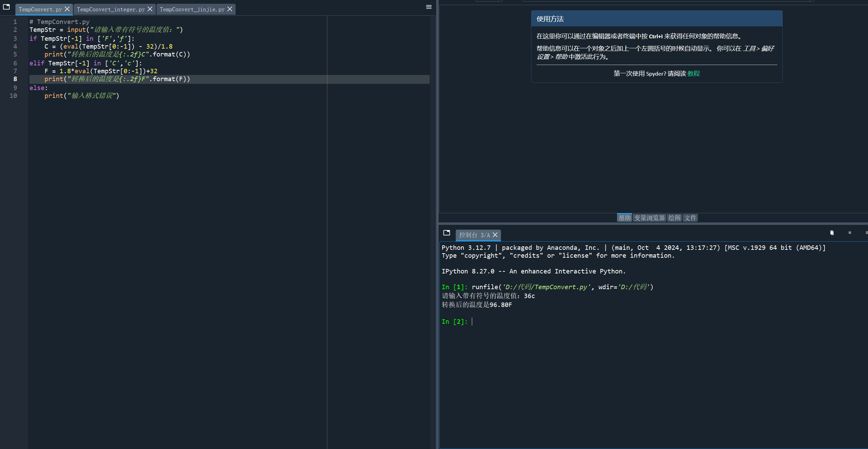Open the editor tab browser icon
868x449 pixels.
coord(6,7)
